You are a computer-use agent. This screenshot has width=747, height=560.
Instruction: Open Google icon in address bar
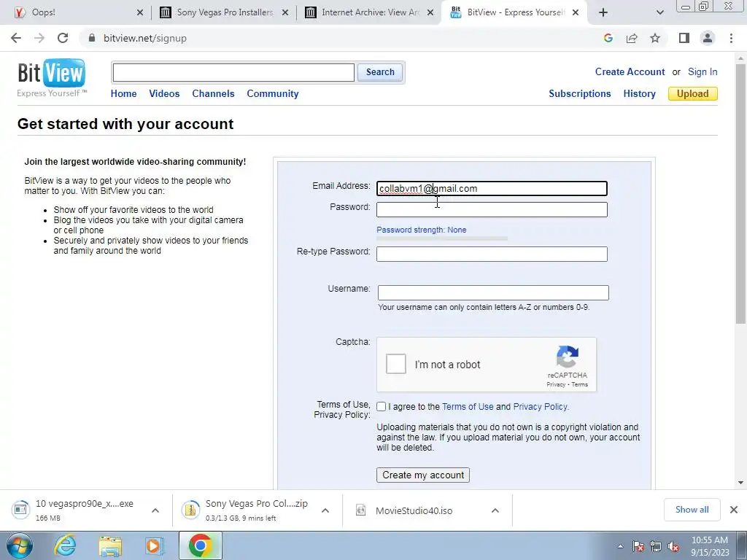[608, 38]
